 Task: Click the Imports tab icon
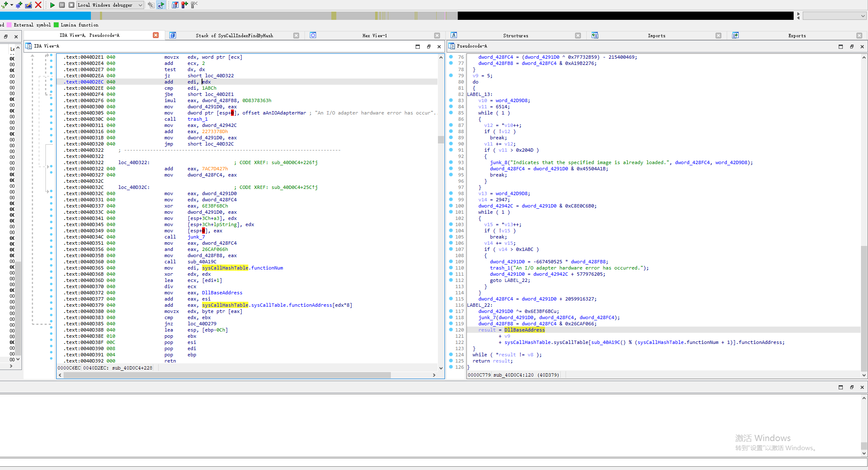[595, 36]
